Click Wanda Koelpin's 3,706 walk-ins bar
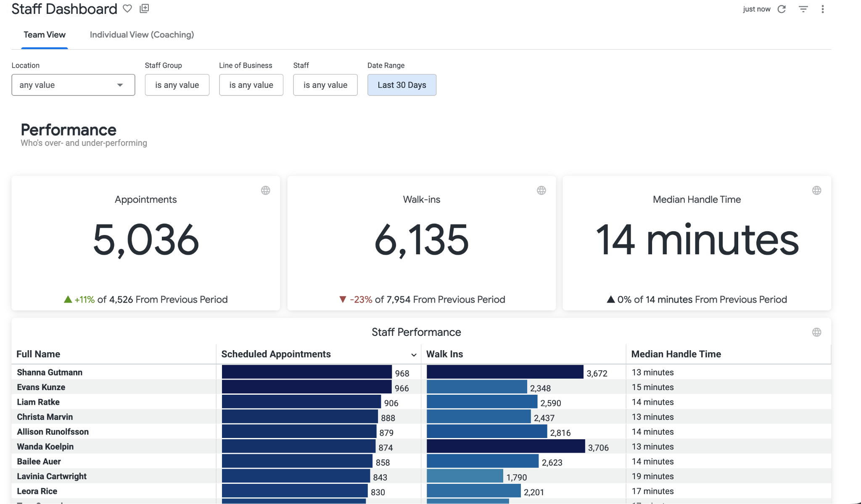 [x=506, y=446]
